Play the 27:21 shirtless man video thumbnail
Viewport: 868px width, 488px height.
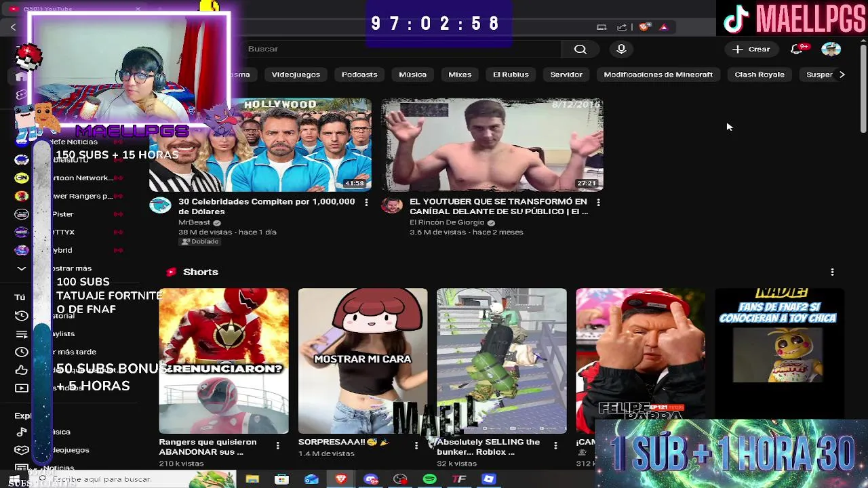492,145
